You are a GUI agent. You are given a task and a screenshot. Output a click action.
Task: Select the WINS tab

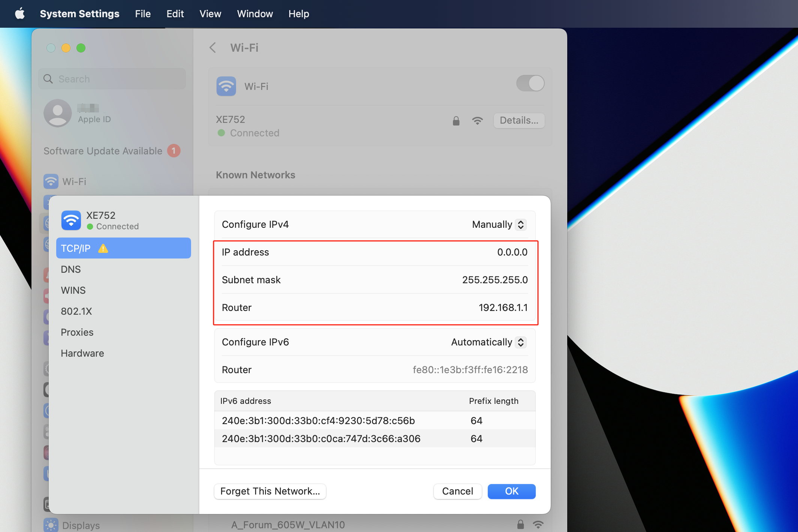[123, 290]
